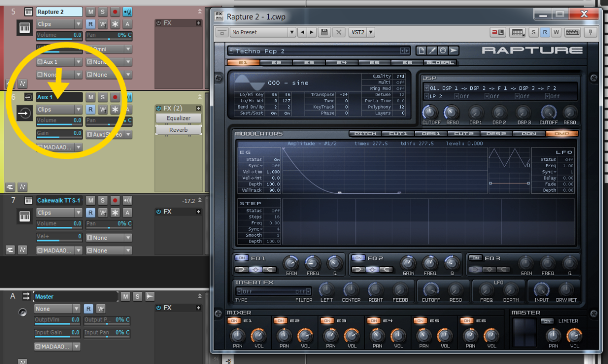The height and width of the screenshot is (364, 608).
Task: Disable element E4 with its mixer ON switch
Action: (x=374, y=320)
